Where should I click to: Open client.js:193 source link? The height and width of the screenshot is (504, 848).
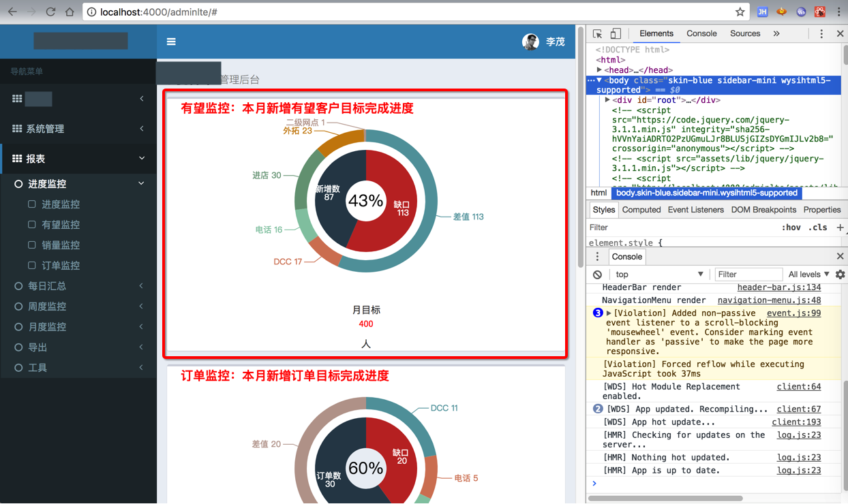point(796,422)
